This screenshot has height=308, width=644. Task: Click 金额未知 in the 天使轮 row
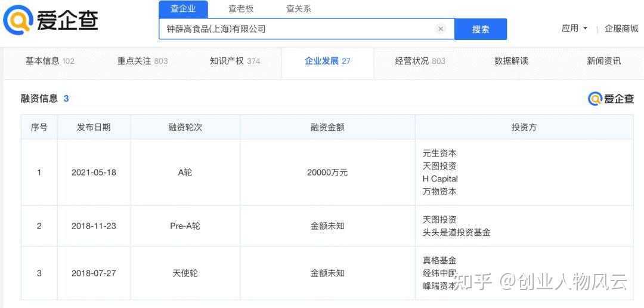pyautogui.click(x=327, y=273)
